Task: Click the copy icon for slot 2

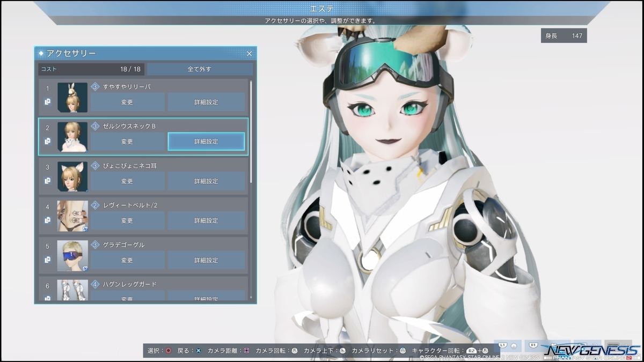Action: 48,141
